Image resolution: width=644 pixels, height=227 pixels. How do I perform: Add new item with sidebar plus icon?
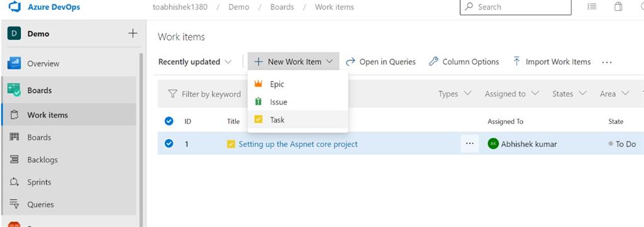click(133, 33)
